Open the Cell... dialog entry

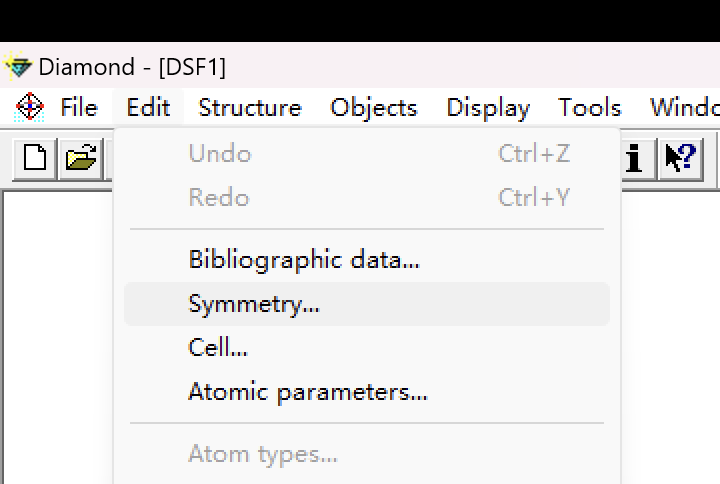pos(218,348)
